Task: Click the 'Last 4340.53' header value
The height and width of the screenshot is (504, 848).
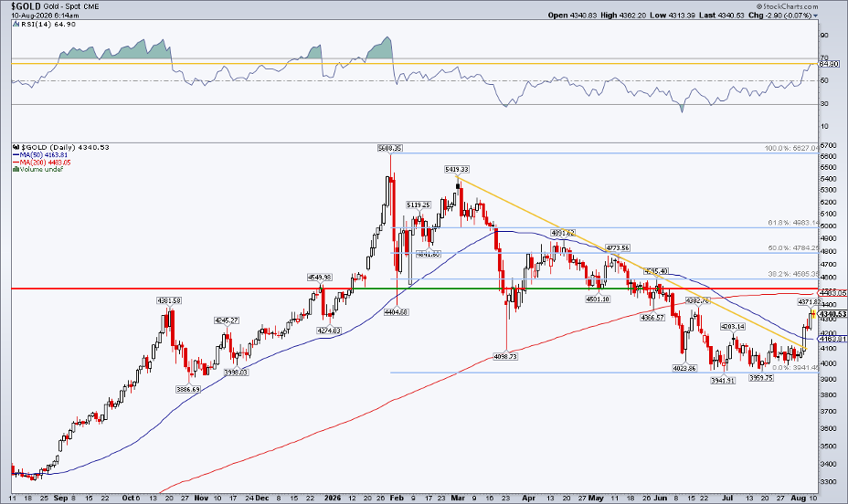Action: point(722,16)
